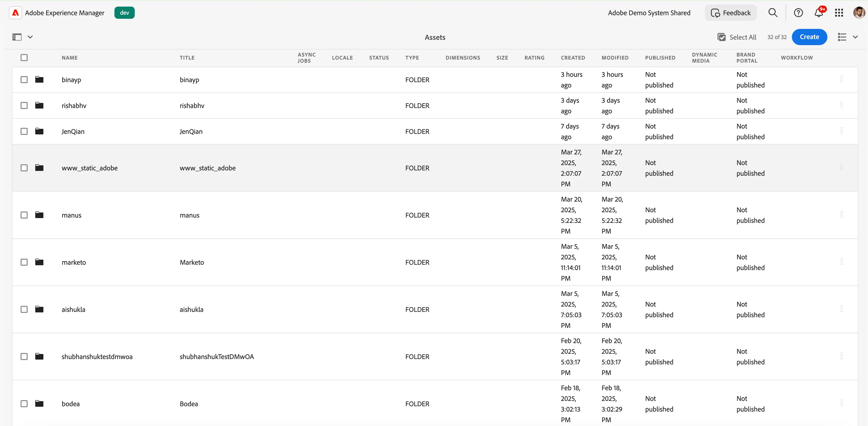Click the shubhanshukTestDMwOA title cell

click(217, 356)
